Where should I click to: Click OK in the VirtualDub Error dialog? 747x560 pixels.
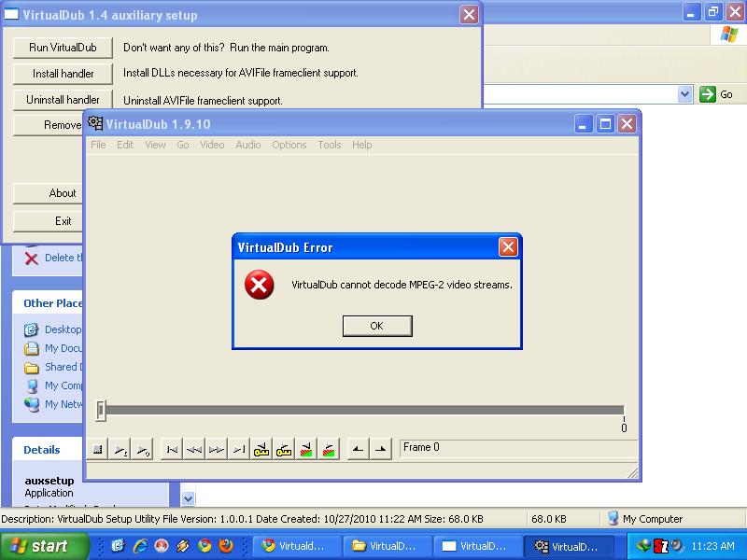pos(377,326)
